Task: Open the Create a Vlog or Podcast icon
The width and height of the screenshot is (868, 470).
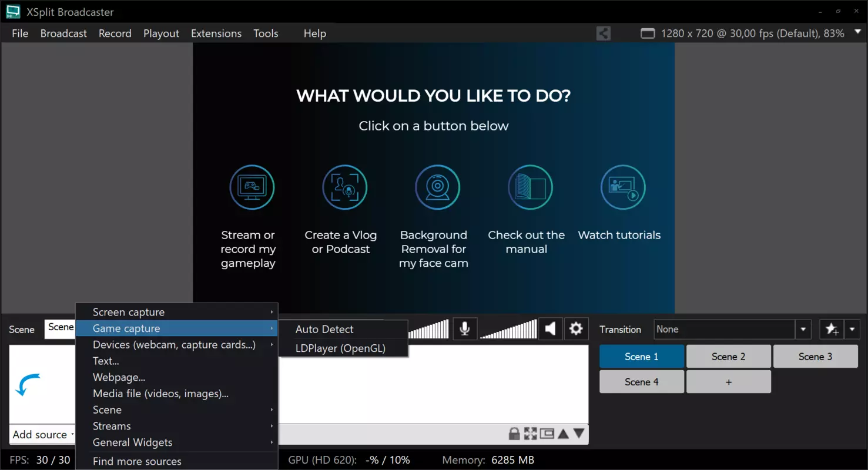Action: 345,187
